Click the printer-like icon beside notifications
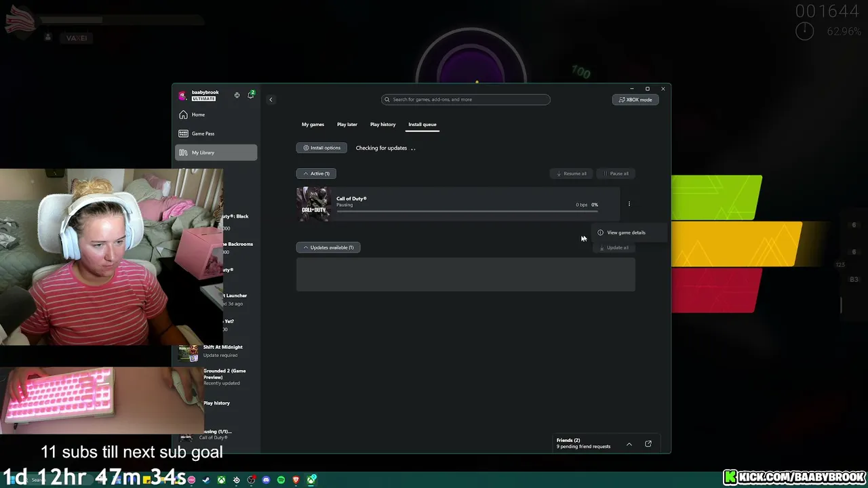The image size is (868, 488). pyautogui.click(x=237, y=95)
